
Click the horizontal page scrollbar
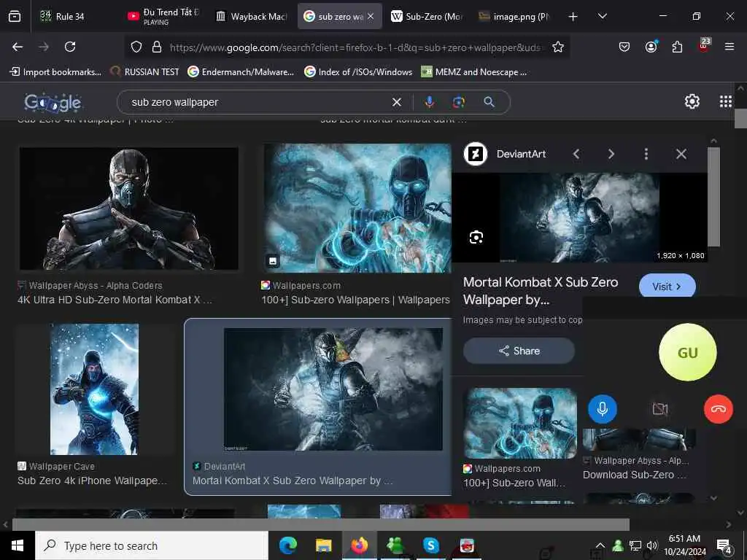click(320, 524)
